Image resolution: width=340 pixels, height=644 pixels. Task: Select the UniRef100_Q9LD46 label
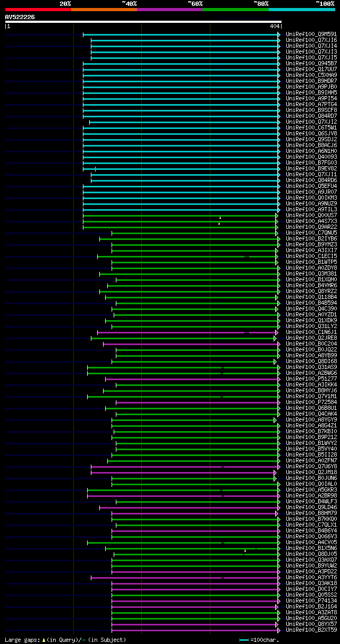click(311, 508)
